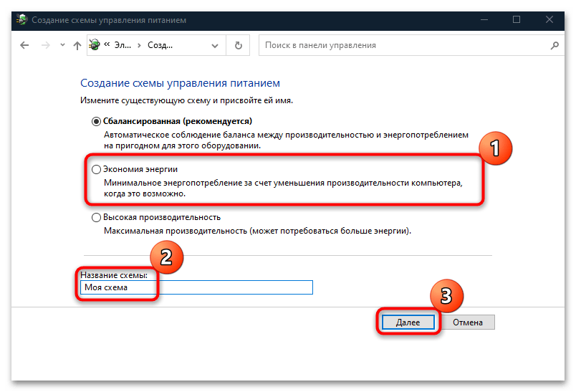The width and height of the screenshot is (576, 392).
Task: Click the window icon in the title bar
Action: pos(21,19)
